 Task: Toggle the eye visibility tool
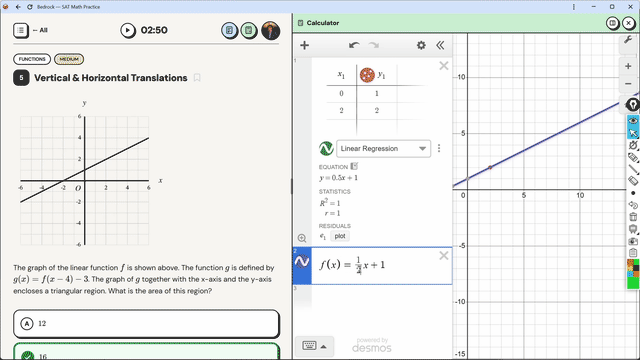[633, 121]
